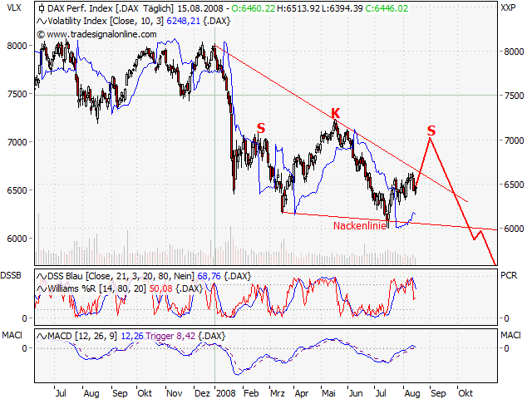Click the DSS Blau value 68,76
Image resolution: width=532 pixels, height=399 pixels.
209,276
